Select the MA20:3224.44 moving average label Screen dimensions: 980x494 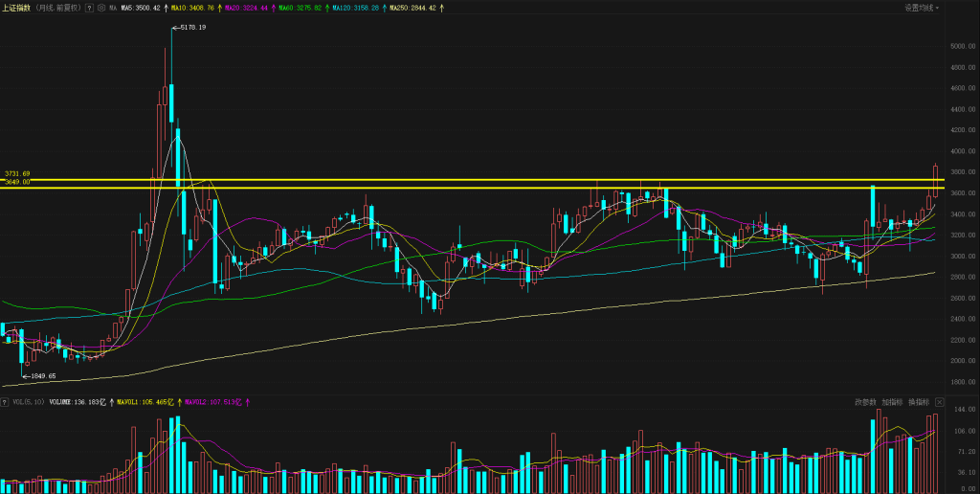247,8
